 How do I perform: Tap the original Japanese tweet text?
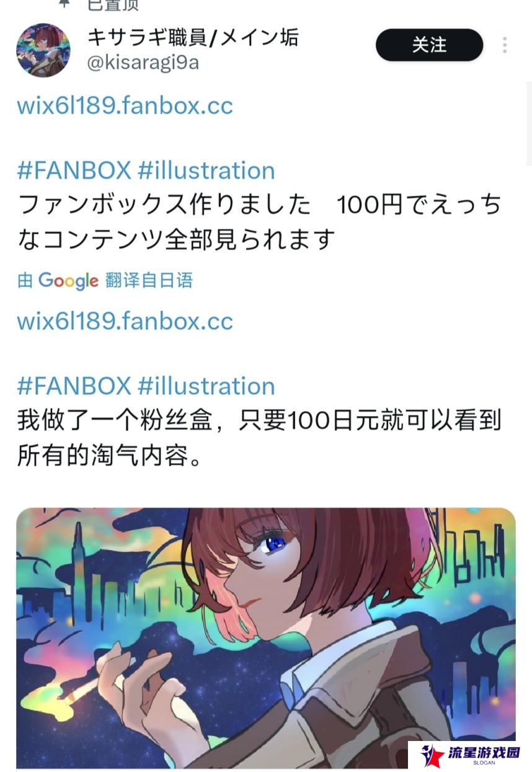tap(259, 221)
